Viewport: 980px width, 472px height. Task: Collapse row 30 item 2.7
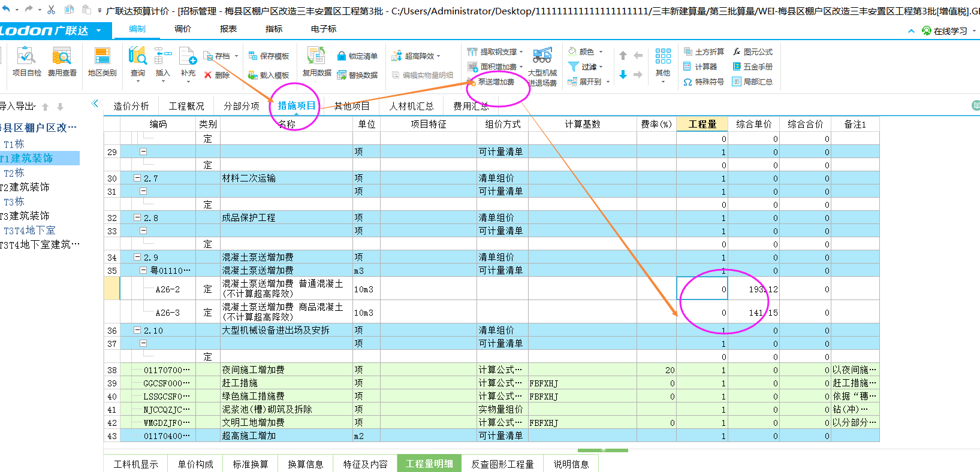click(x=137, y=178)
